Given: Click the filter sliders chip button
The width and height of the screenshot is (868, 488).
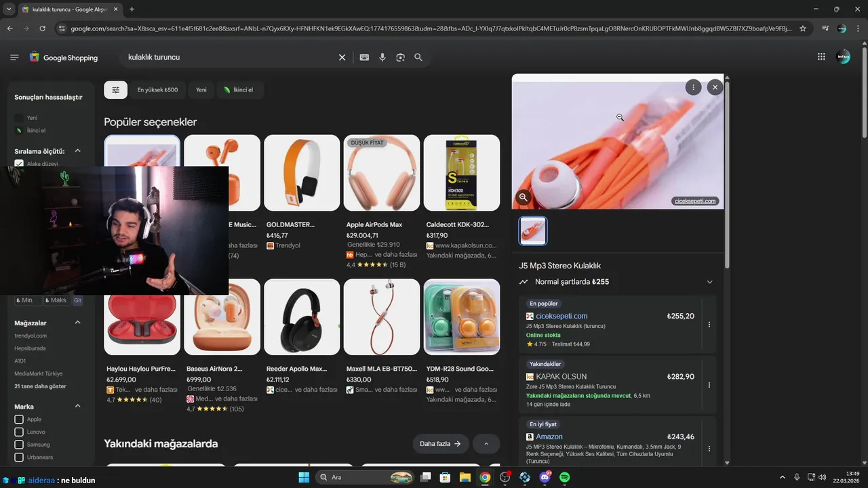Looking at the screenshot, I should (x=115, y=89).
